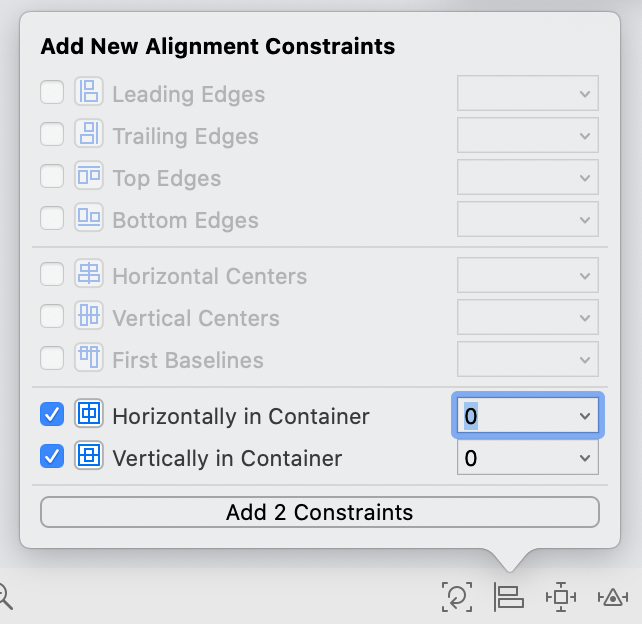
Task: Open Resolve Auto Layout Issues triangle icon
Action: tap(611, 597)
